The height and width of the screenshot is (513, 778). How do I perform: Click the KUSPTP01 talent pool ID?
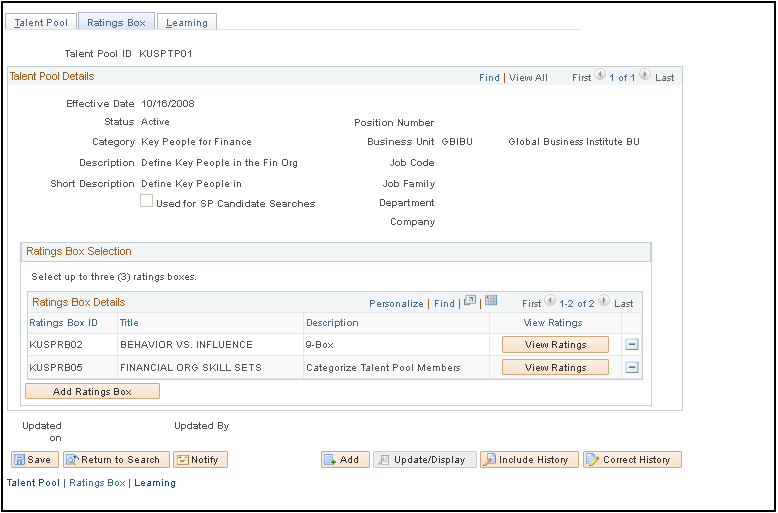166,54
